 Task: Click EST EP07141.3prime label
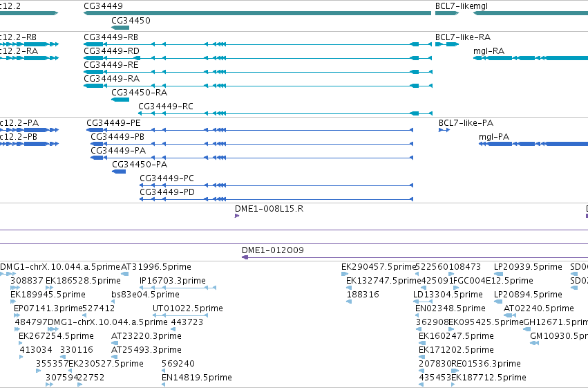(48, 308)
